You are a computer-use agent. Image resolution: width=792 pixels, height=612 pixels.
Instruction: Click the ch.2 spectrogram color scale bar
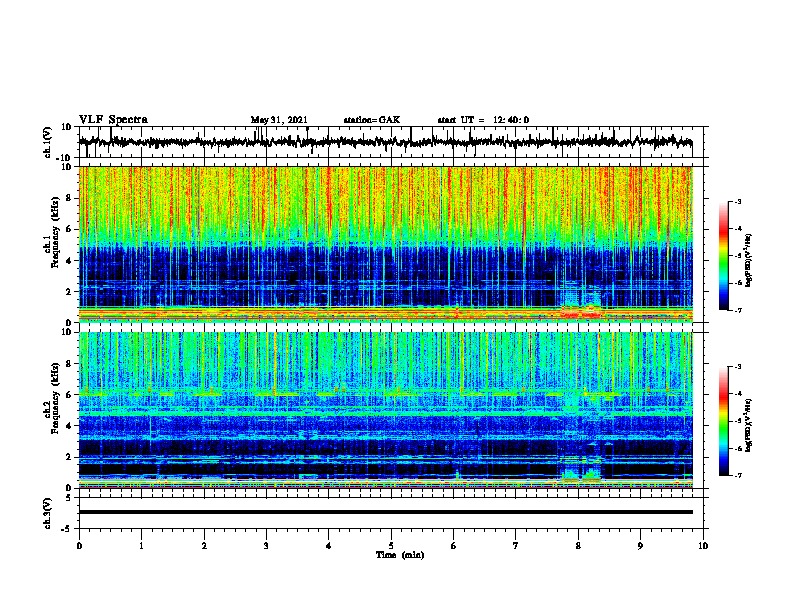724,421
